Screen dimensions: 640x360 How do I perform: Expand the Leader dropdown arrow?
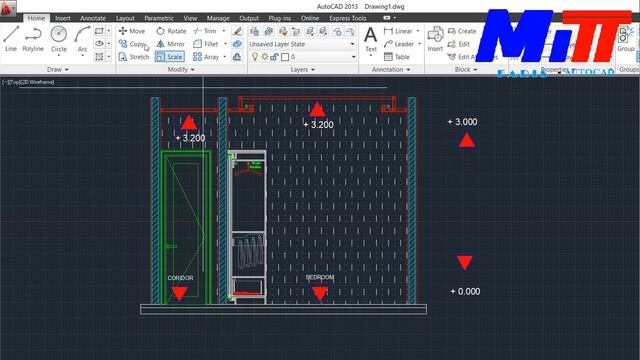point(420,44)
